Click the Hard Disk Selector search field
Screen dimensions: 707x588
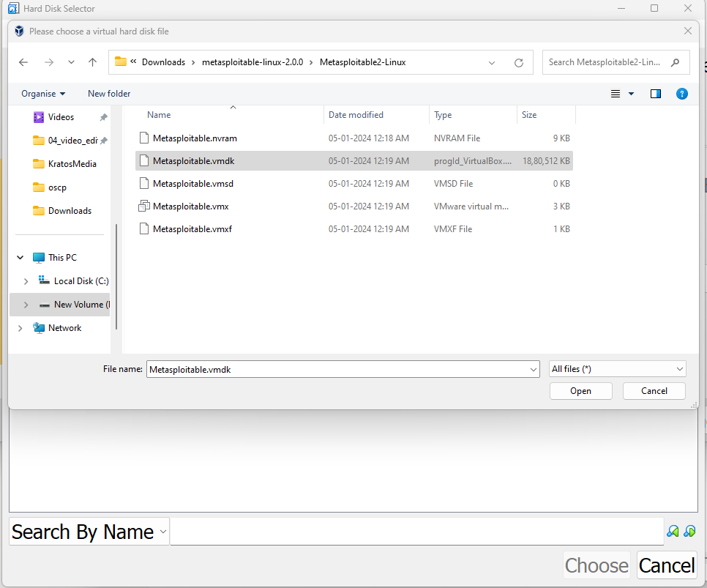(416, 532)
